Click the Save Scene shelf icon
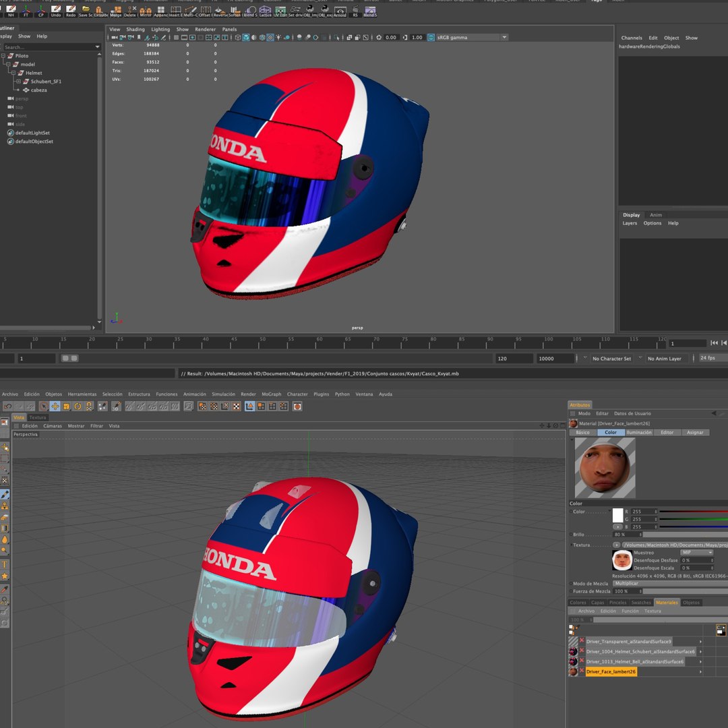Image resolution: width=728 pixels, height=728 pixels. point(86,11)
